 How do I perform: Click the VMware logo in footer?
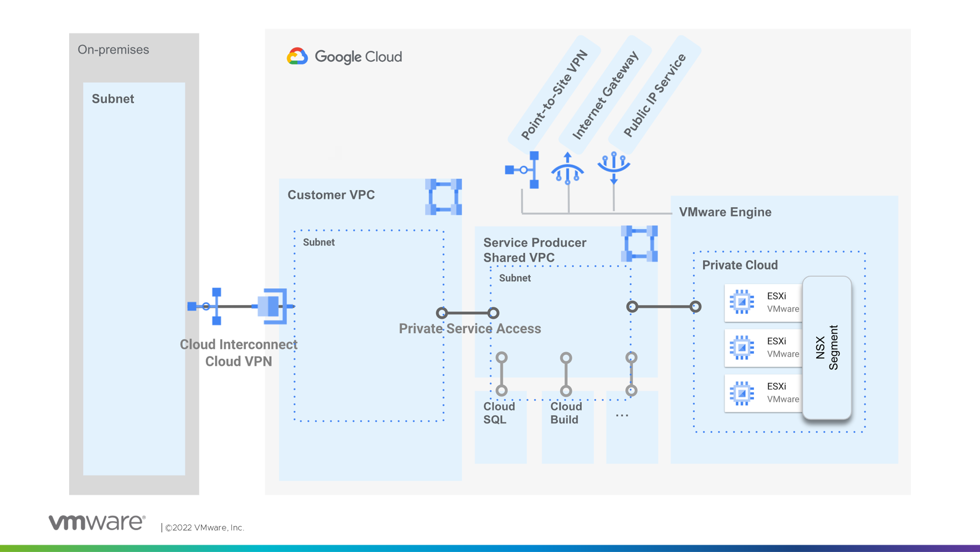tap(97, 523)
